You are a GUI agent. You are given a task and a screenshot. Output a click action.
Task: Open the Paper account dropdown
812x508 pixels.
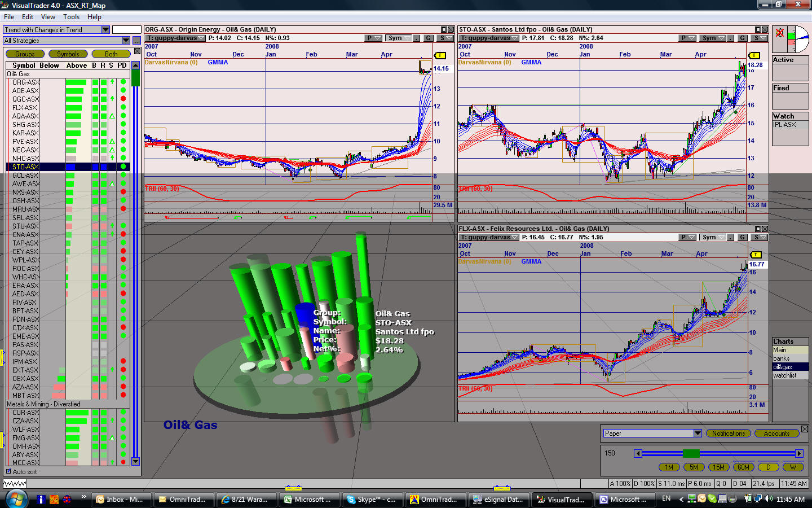coord(698,433)
